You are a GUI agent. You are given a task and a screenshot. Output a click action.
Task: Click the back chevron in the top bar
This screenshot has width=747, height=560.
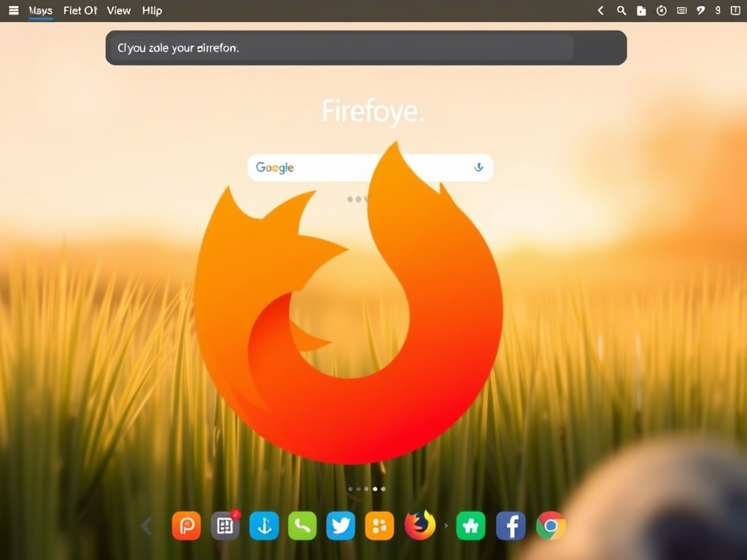point(601,10)
